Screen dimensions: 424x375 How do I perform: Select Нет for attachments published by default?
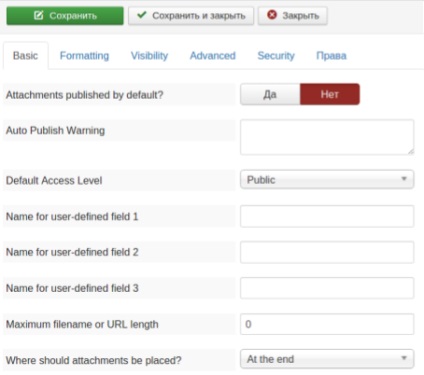click(330, 94)
